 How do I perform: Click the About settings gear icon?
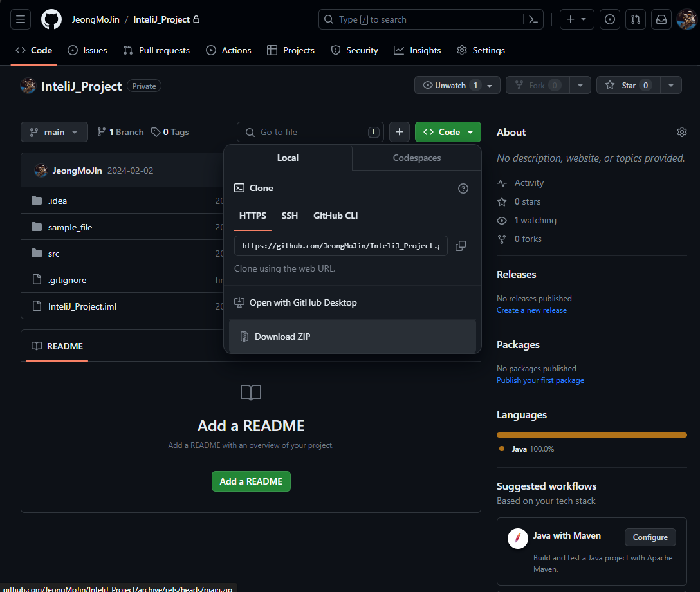pos(682,132)
